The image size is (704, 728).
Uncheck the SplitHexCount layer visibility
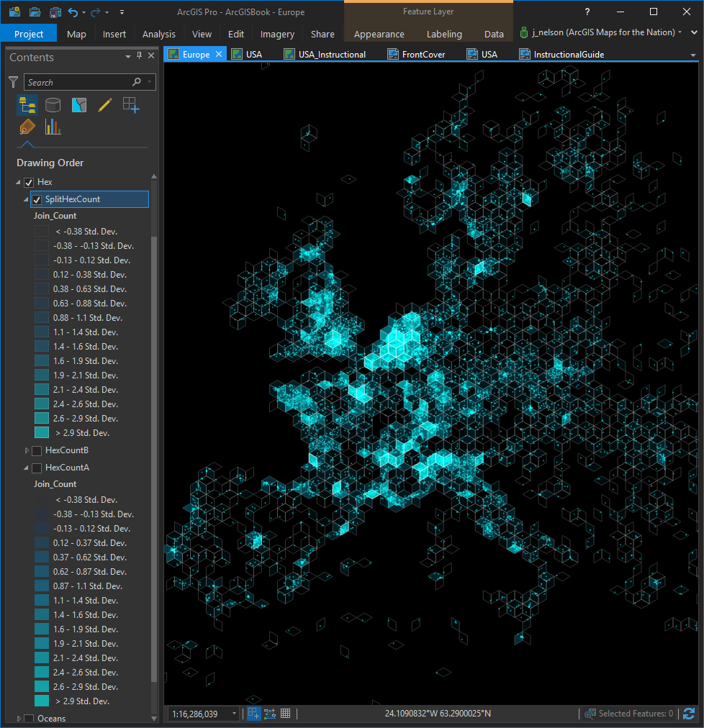coord(37,199)
